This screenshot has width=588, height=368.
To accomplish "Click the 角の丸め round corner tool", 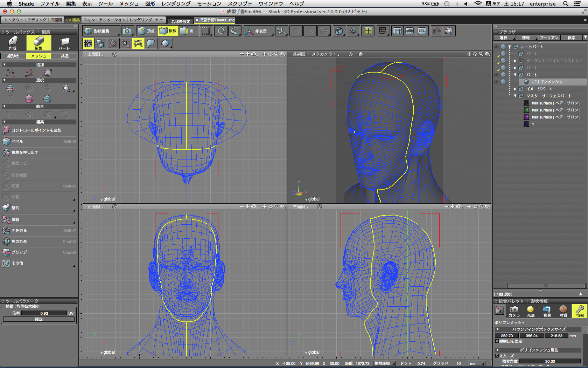I will click(19, 241).
